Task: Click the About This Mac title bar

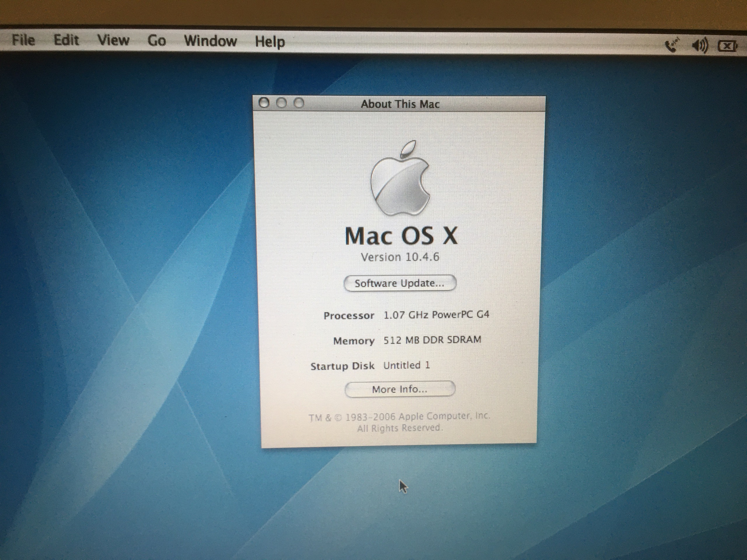Action: [400, 104]
